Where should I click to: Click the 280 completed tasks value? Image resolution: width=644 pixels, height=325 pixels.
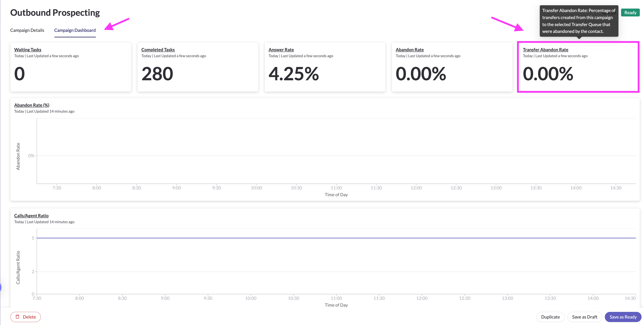[157, 74]
